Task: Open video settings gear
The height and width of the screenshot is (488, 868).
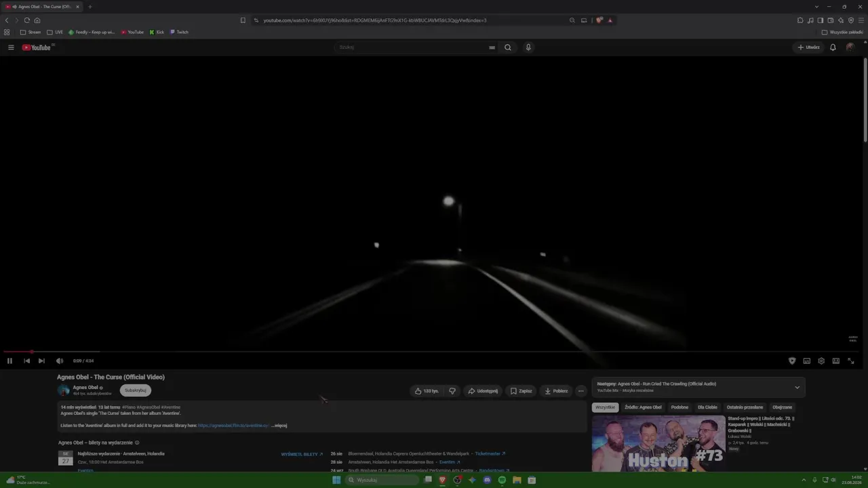Action: click(821, 361)
